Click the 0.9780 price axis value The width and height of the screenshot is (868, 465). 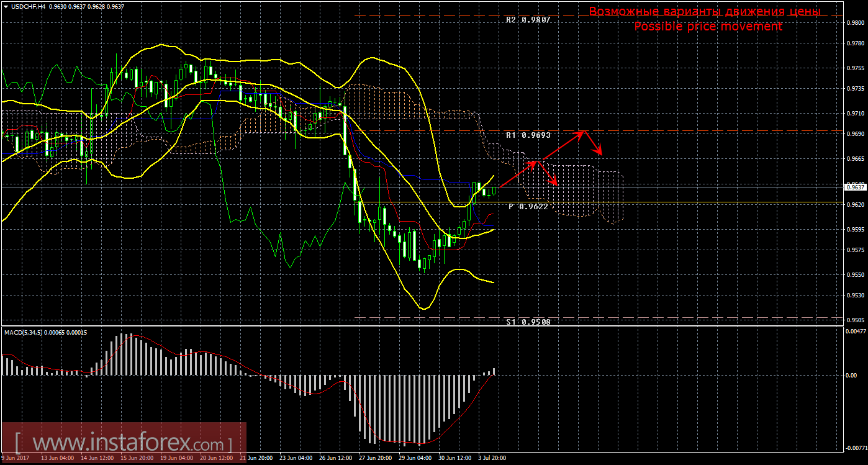click(x=856, y=44)
